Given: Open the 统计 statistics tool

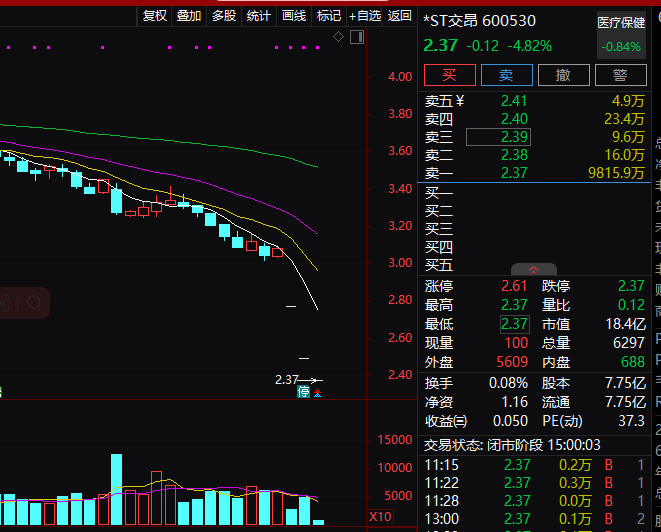Looking at the screenshot, I should point(258,16).
